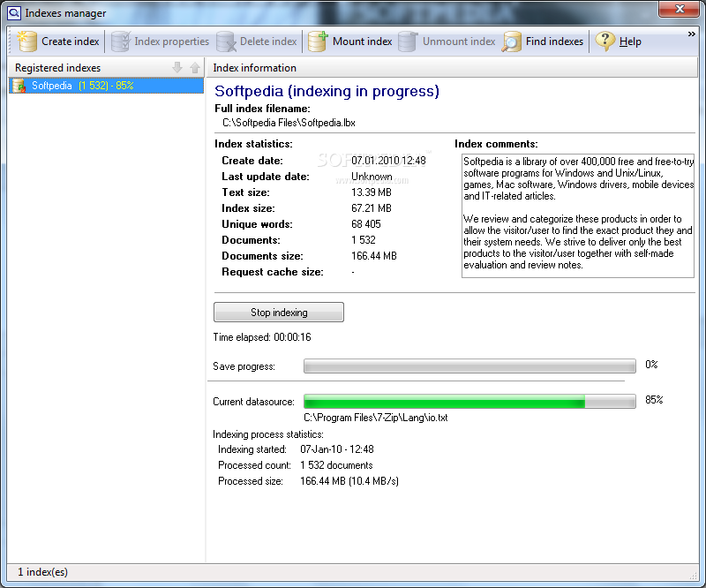
Task: Click the Delete index icon
Action: click(226, 41)
